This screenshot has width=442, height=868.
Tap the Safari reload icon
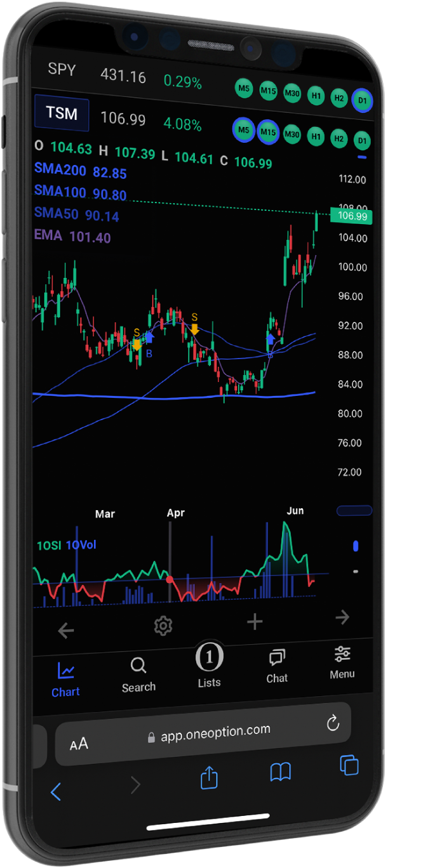332,723
